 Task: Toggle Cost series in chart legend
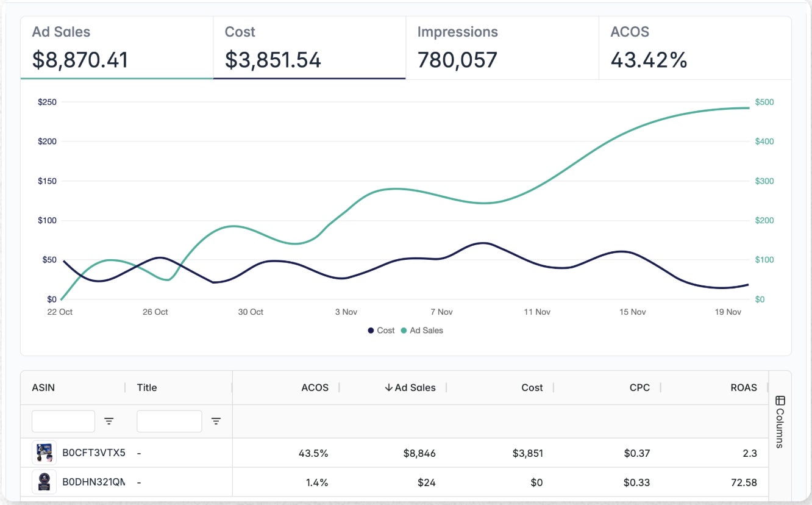click(381, 330)
